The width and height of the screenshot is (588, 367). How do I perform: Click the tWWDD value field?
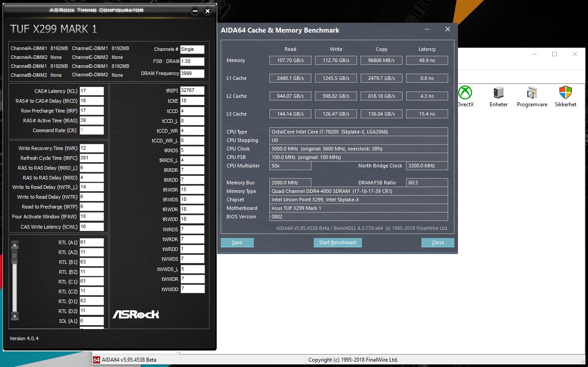[192, 289]
